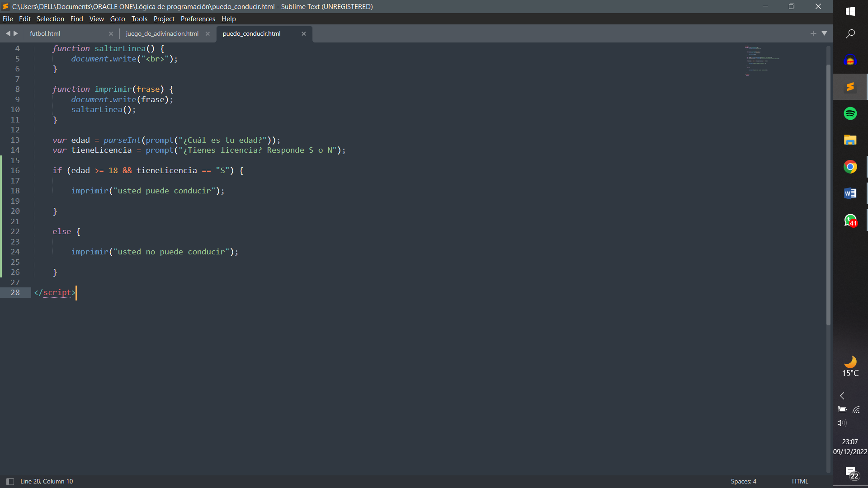This screenshot has width=868, height=488.
Task: Open the HTML syntax selector
Action: click(800, 482)
